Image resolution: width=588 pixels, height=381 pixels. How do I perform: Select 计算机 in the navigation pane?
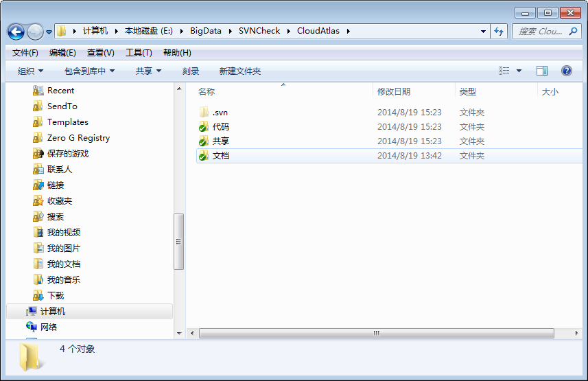tap(53, 312)
